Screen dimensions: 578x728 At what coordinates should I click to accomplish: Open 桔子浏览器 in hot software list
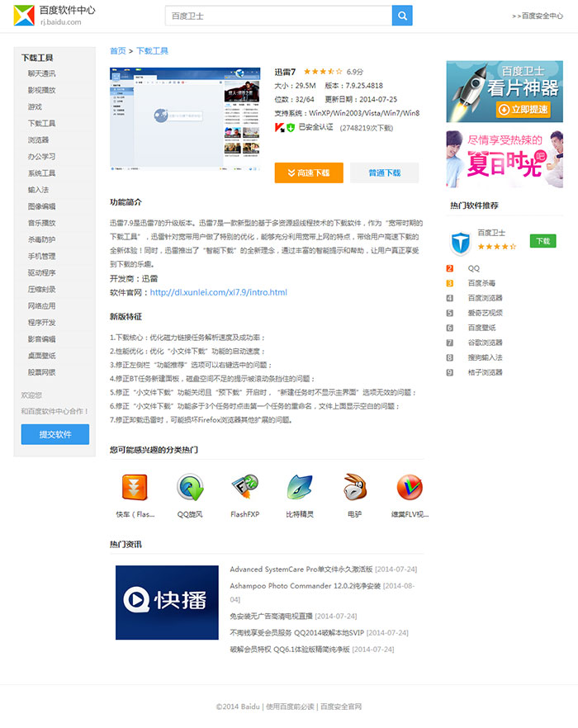[485, 372]
